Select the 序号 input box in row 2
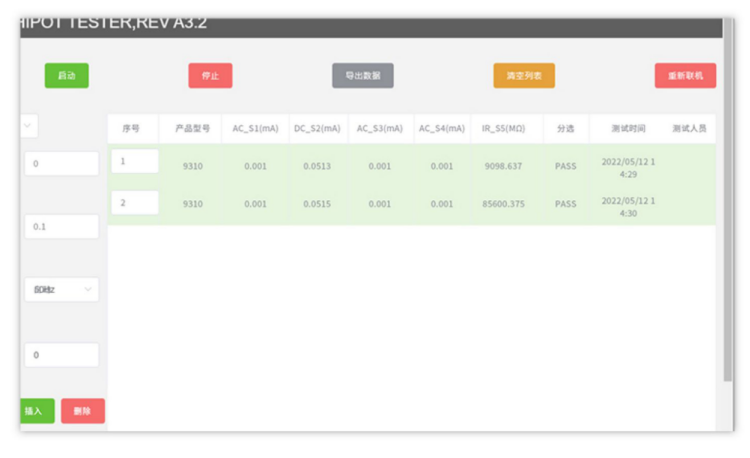 (134, 202)
